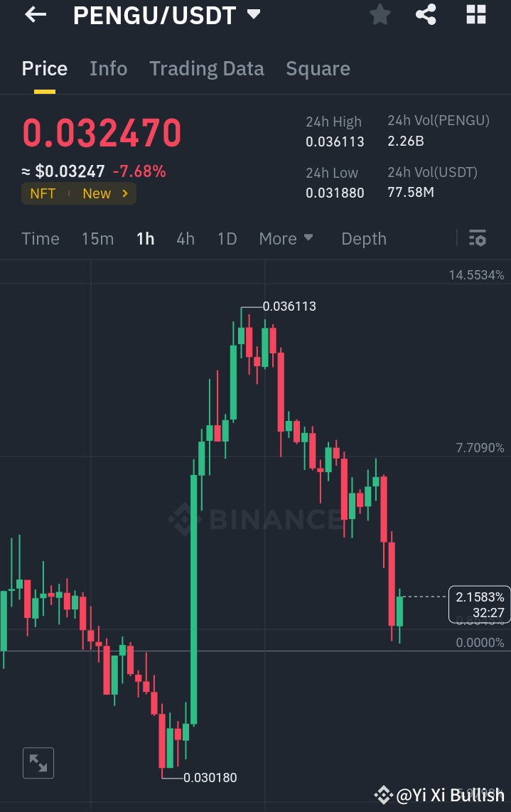Switch to the 15m timeframe

pos(97,238)
